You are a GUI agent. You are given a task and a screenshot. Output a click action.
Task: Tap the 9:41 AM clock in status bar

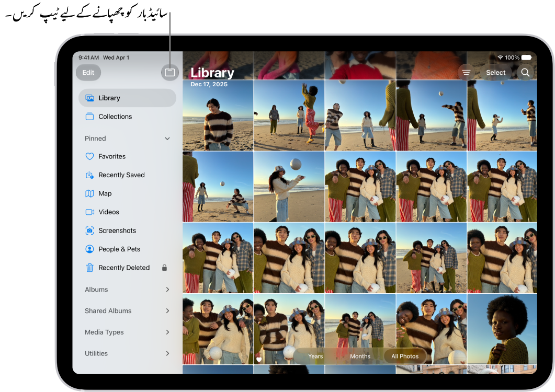coord(88,57)
